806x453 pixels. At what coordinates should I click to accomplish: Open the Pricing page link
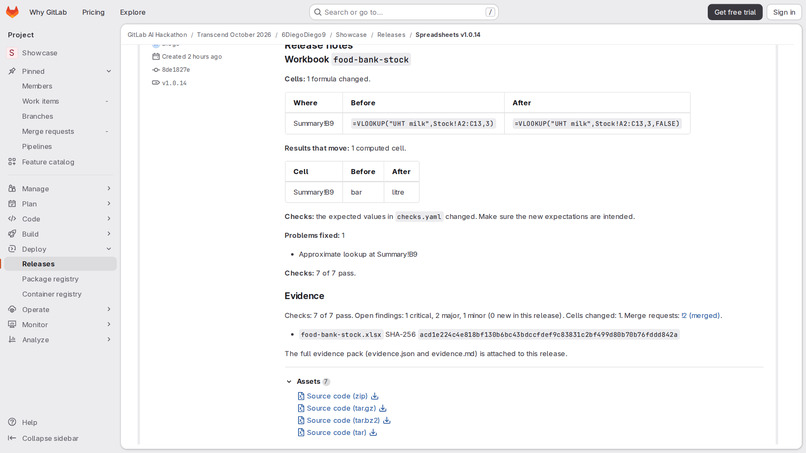pyautogui.click(x=93, y=12)
